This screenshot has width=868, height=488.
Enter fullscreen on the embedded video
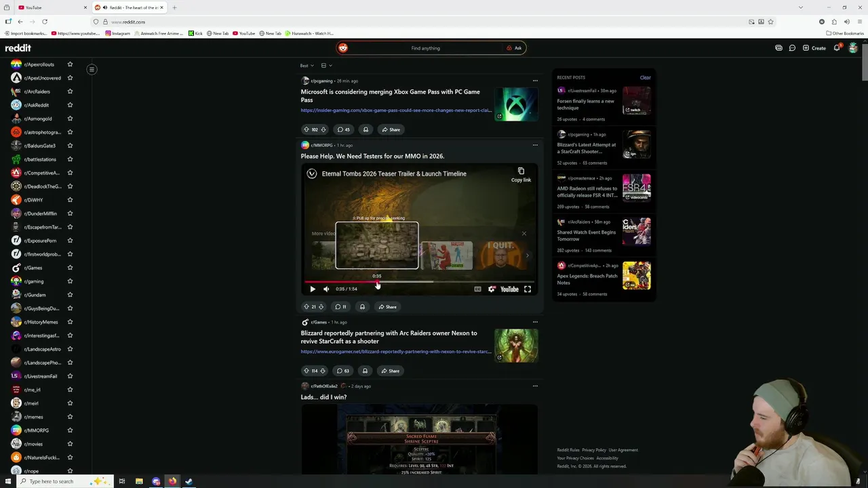pyautogui.click(x=528, y=289)
